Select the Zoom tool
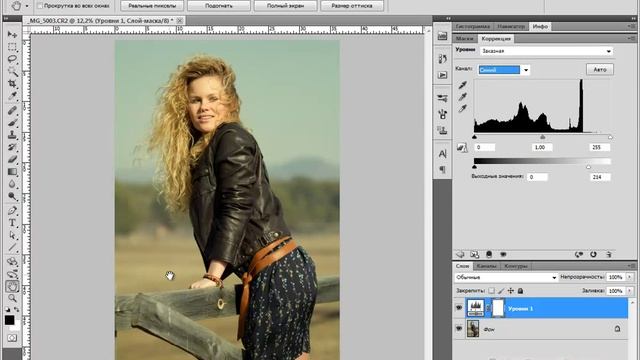640x360 pixels. click(x=12, y=298)
